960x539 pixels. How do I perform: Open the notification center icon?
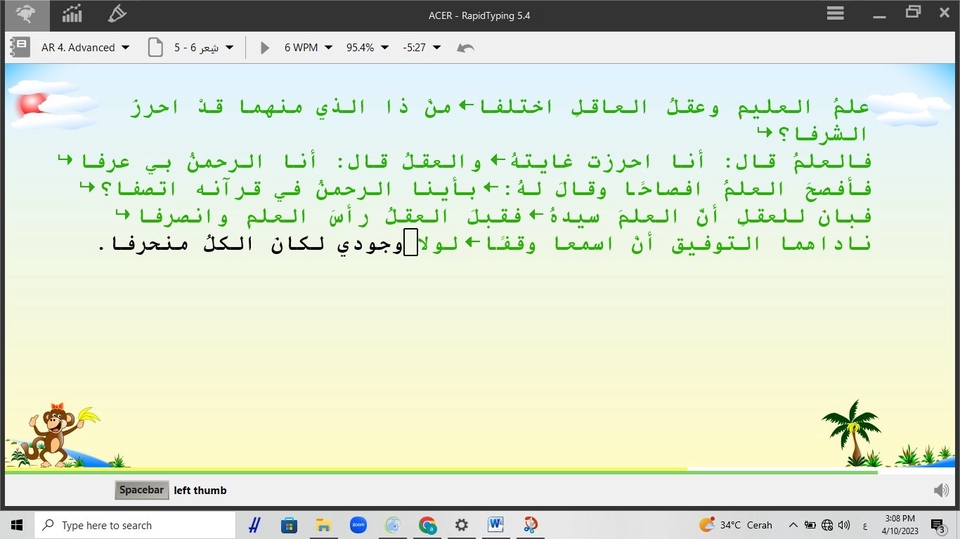point(939,525)
